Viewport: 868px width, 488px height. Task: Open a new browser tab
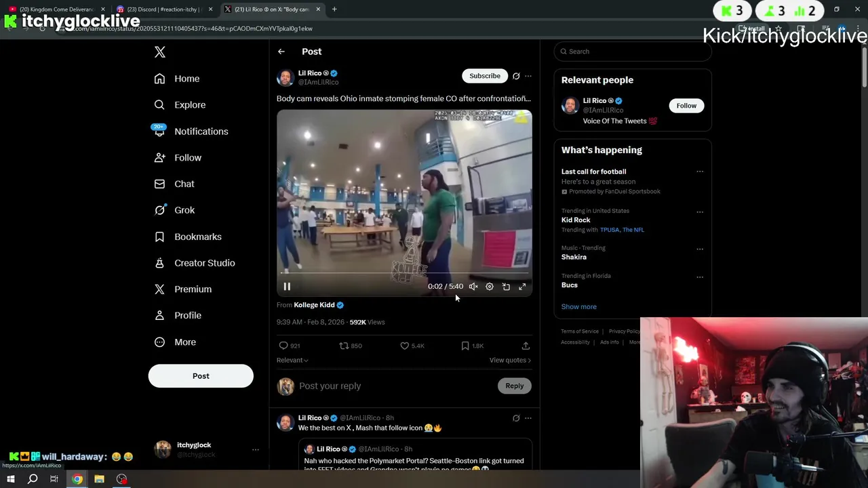(x=334, y=9)
